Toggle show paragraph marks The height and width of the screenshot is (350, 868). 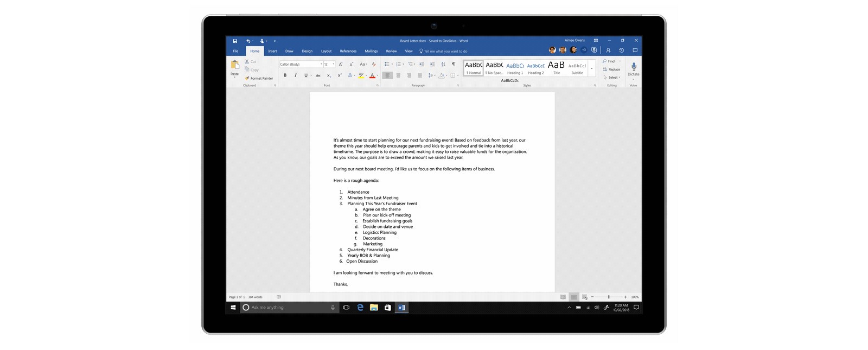tap(454, 64)
